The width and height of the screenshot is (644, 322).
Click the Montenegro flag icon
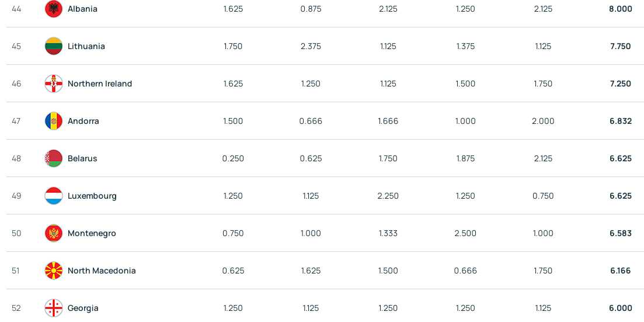(53, 233)
